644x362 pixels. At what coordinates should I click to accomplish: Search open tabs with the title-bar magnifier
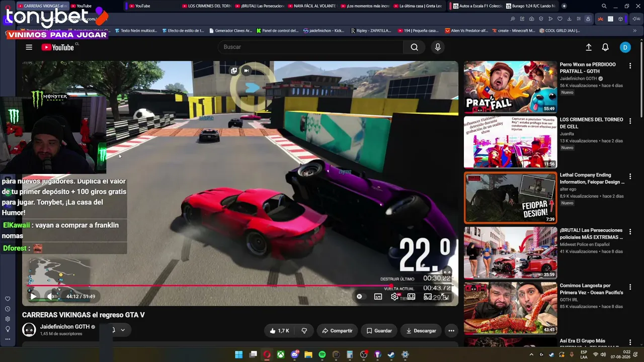pos(604,6)
